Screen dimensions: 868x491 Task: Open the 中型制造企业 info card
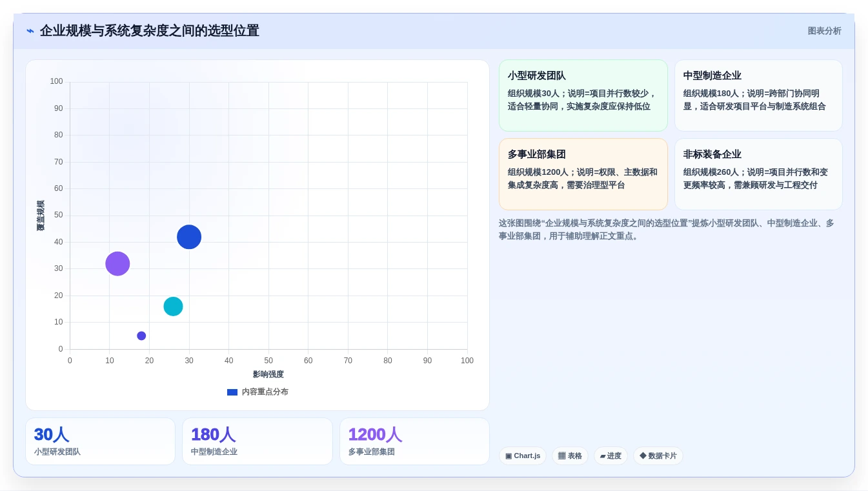point(758,95)
